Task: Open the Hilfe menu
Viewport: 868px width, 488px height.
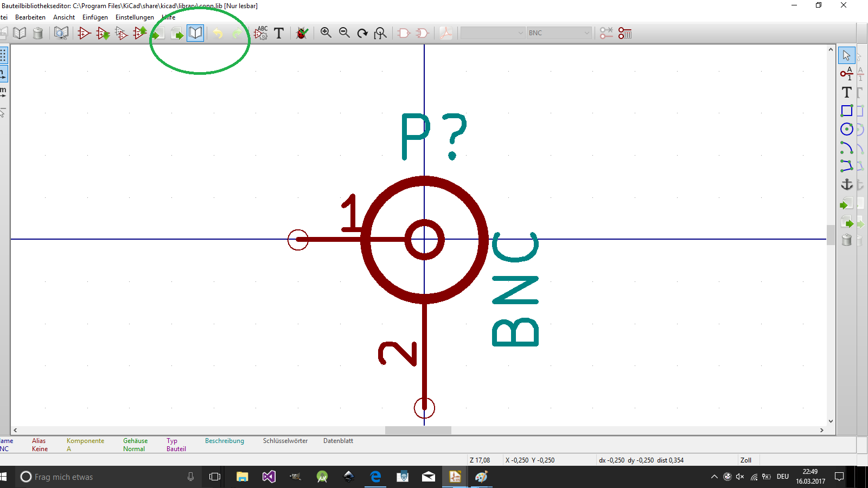Action: [169, 17]
